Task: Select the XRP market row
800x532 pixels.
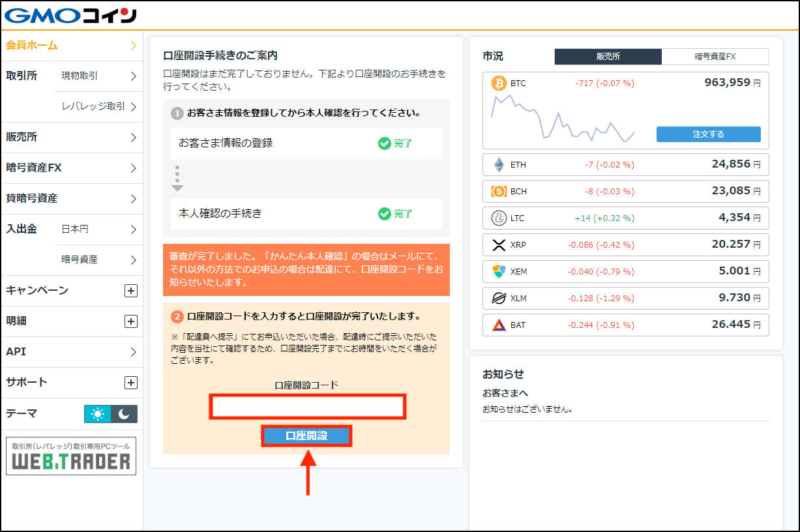Action: [625, 245]
